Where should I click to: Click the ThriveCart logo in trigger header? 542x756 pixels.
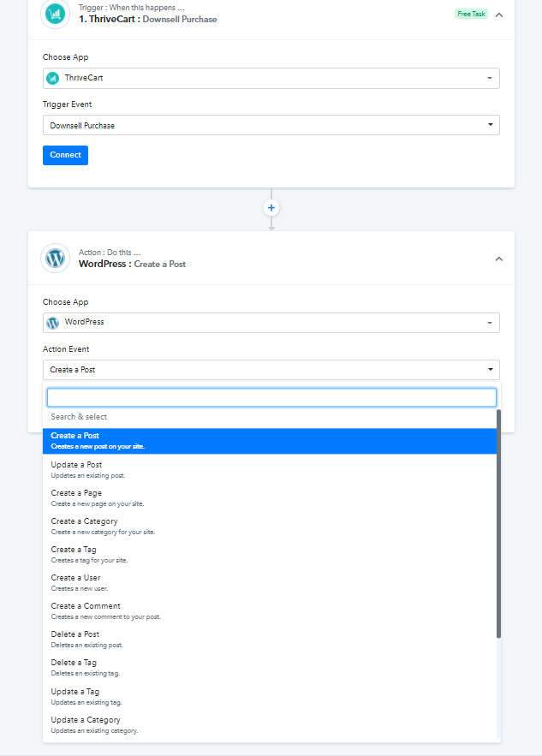point(55,15)
